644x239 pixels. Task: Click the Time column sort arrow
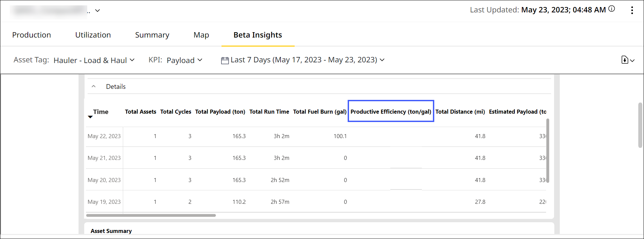coord(90,117)
